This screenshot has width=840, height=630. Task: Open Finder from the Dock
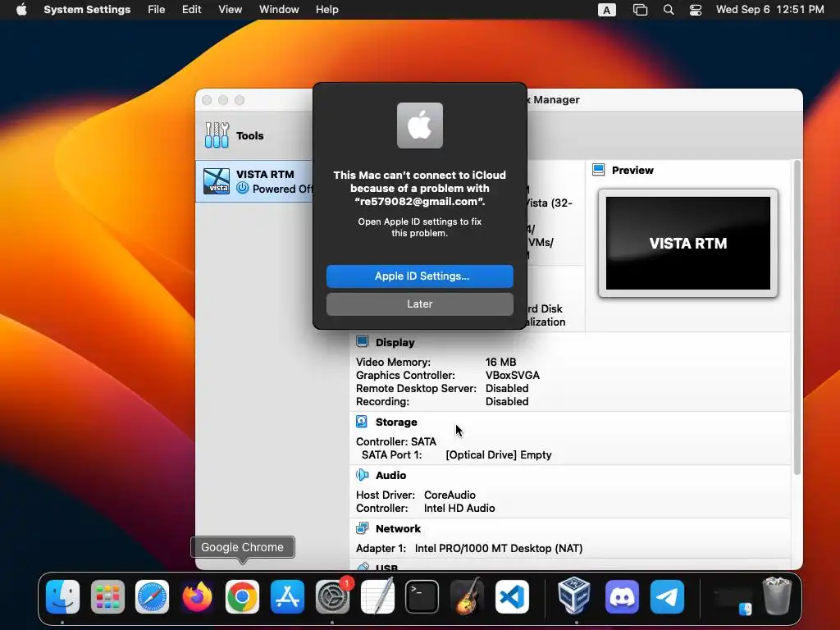pyautogui.click(x=62, y=596)
